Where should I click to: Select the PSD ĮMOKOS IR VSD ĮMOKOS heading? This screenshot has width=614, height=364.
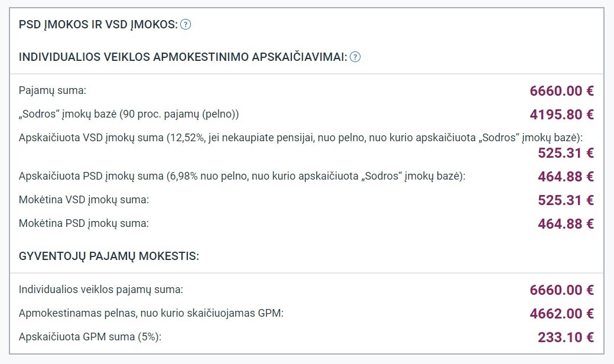click(x=98, y=25)
